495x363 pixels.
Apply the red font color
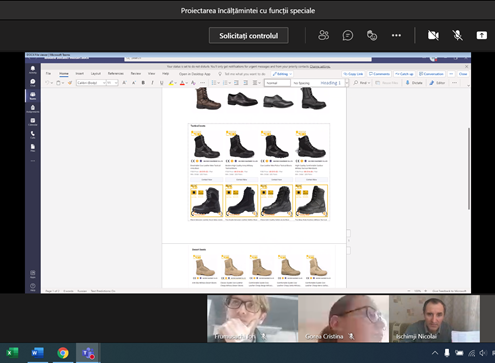point(182,83)
